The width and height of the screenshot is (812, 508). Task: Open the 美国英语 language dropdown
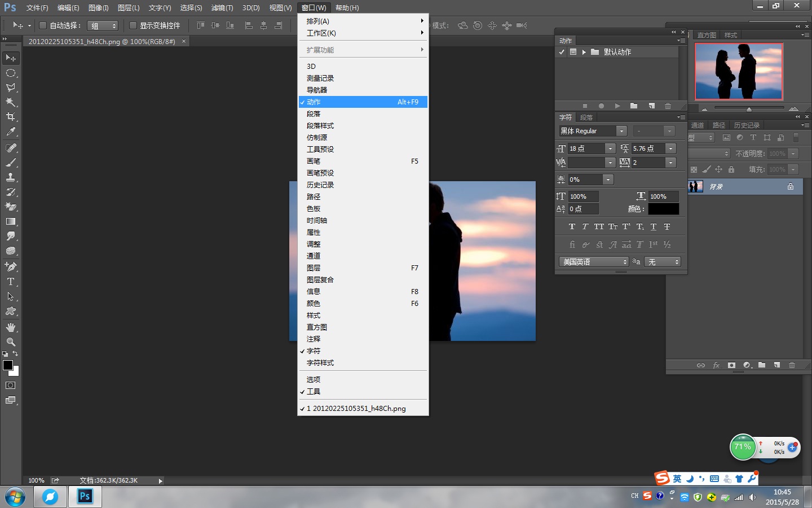pos(594,262)
